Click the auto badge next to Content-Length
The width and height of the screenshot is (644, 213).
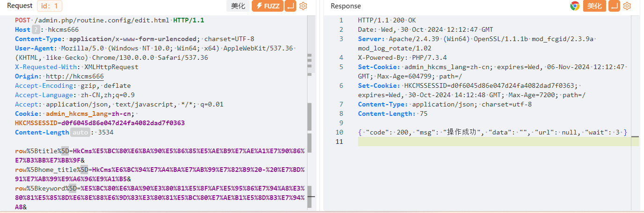[x=80, y=133]
